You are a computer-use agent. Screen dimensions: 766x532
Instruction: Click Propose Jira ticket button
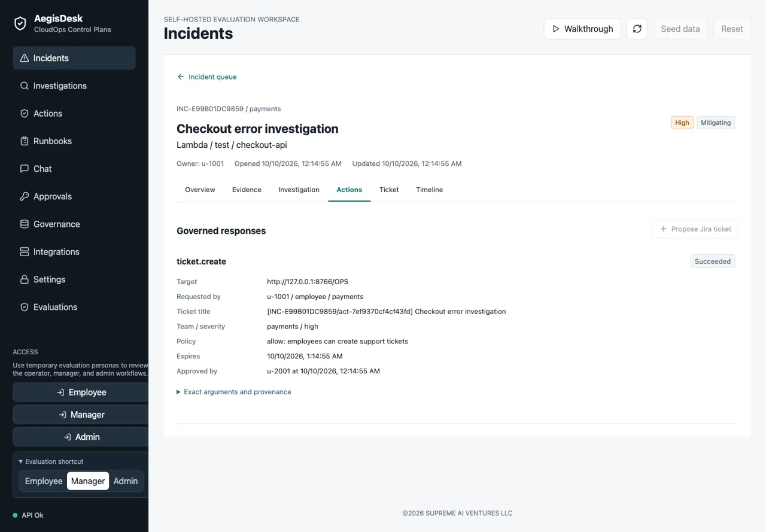(x=695, y=229)
